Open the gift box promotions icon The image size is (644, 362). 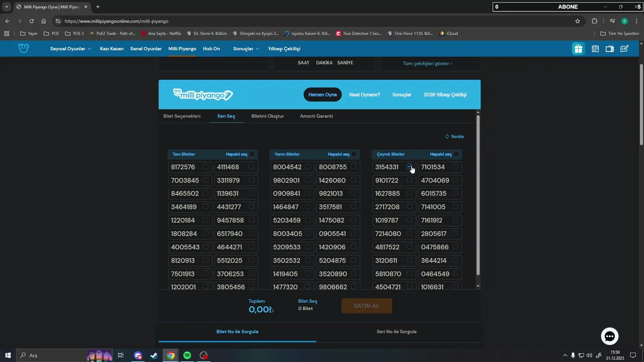tap(579, 49)
